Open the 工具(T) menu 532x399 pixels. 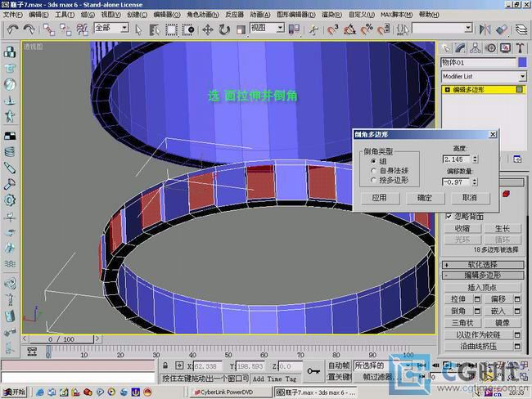pos(65,15)
